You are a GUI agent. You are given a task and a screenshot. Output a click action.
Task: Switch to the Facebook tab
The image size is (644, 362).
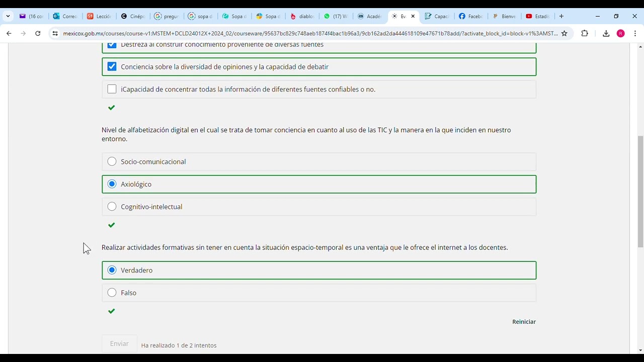(470, 16)
